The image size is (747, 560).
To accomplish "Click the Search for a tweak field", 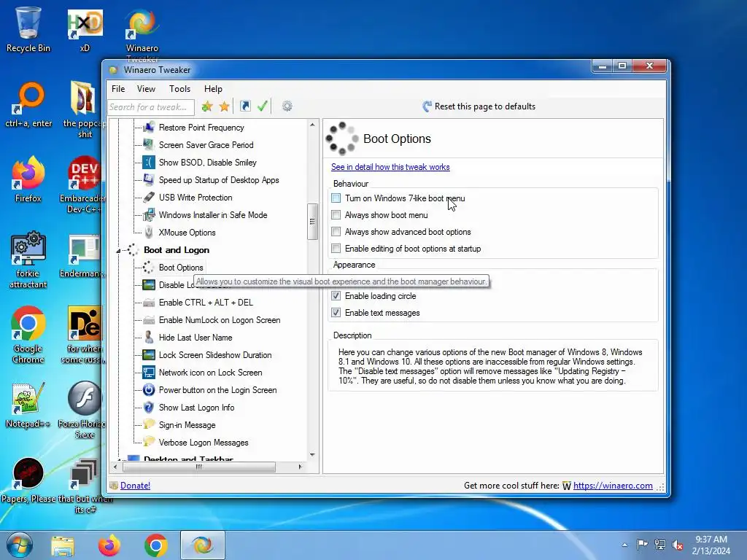I will pyautogui.click(x=151, y=107).
